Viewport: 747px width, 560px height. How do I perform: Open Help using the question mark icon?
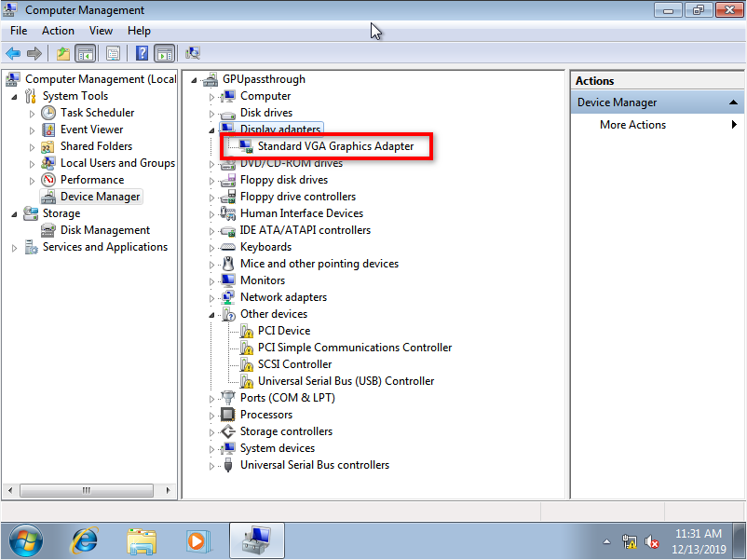pyautogui.click(x=143, y=54)
